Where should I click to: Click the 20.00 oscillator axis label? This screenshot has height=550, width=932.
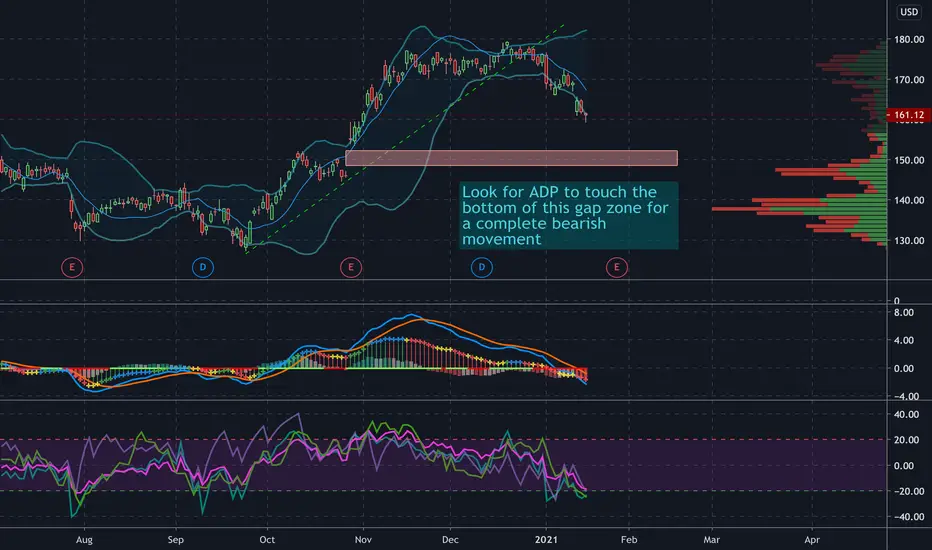pyautogui.click(x=906, y=440)
